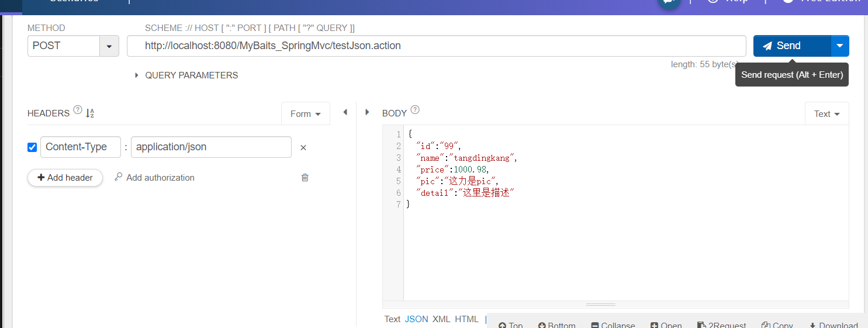Image resolution: width=868 pixels, height=328 pixels.
Task: Open help icon next to BODY
Action: click(415, 110)
